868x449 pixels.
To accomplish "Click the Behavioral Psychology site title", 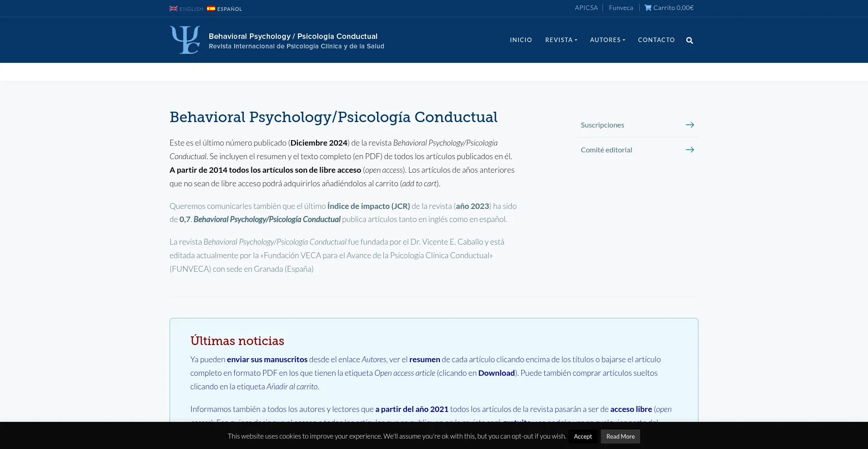I will pos(293,36).
